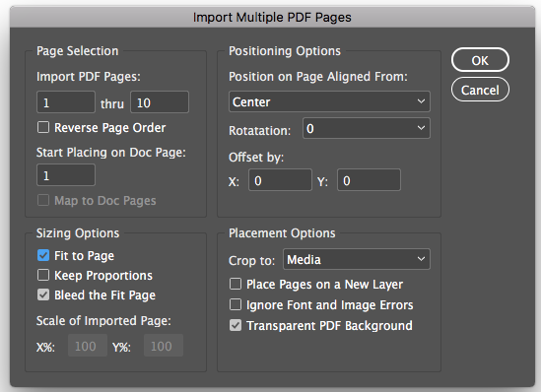Open the Position Aligned From Center dropdown
541x392 pixels.
[x=329, y=101]
